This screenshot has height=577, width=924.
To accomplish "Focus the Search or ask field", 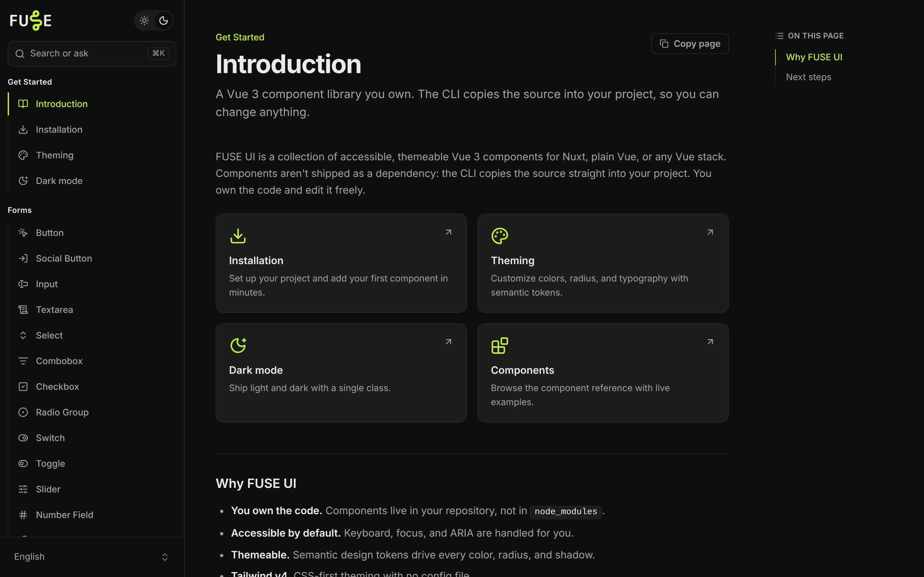I will click(x=92, y=54).
